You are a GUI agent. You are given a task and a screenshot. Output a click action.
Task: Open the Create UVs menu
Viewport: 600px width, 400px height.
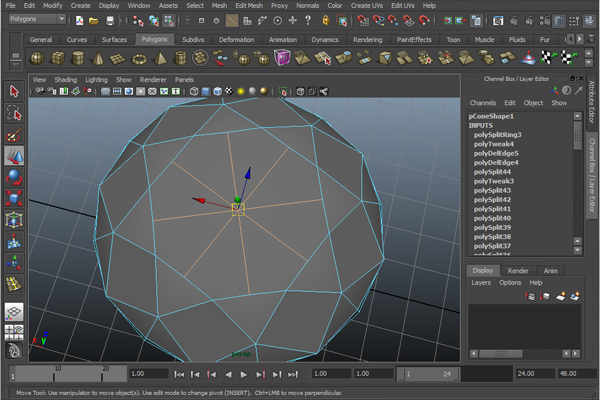(x=367, y=5)
